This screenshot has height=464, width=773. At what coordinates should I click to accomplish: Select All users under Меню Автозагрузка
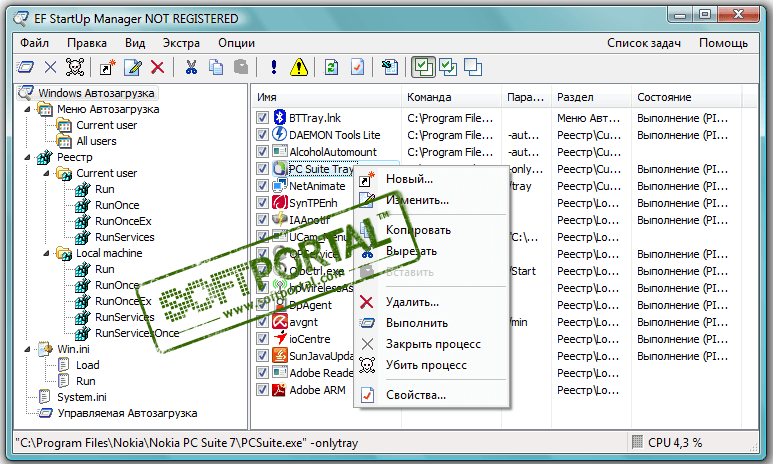click(96, 141)
